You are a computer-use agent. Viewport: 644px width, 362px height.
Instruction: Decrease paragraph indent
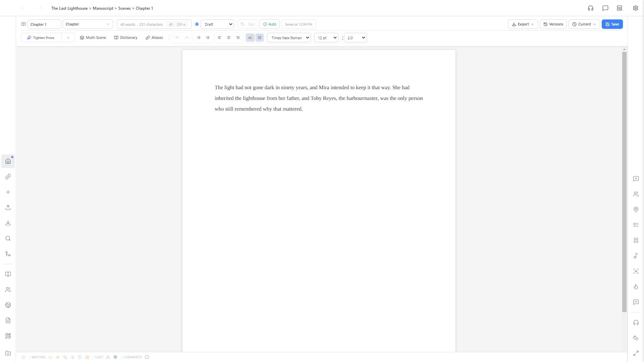click(x=208, y=38)
